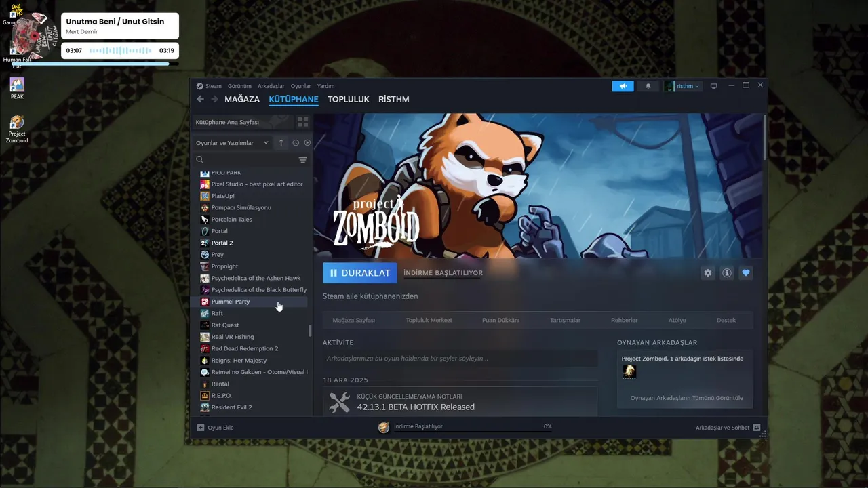Click the library search magnifier icon
Screen dimensions: 868x488
[x=199, y=160]
